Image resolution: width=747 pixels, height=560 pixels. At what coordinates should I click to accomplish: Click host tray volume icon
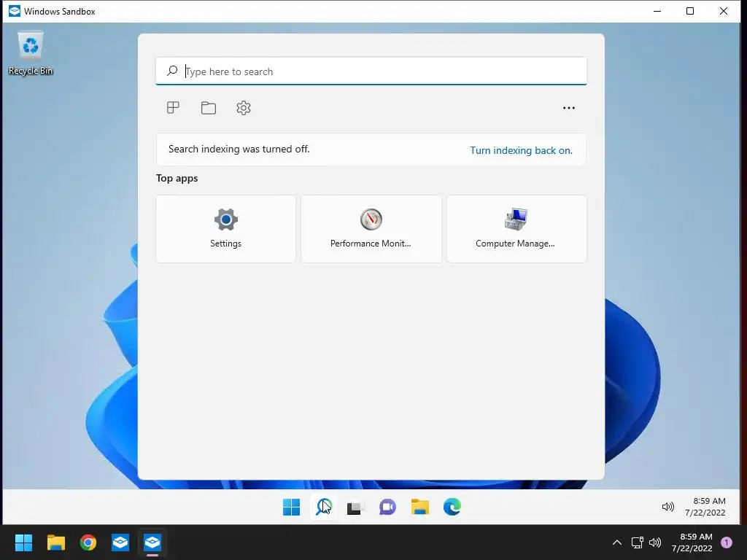(655, 542)
